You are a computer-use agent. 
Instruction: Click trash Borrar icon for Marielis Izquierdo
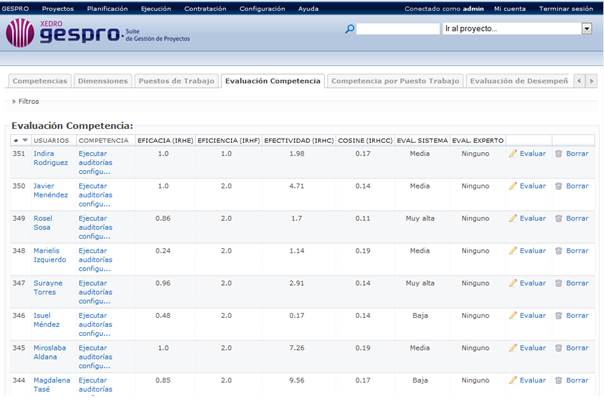click(x=559, y=251)
